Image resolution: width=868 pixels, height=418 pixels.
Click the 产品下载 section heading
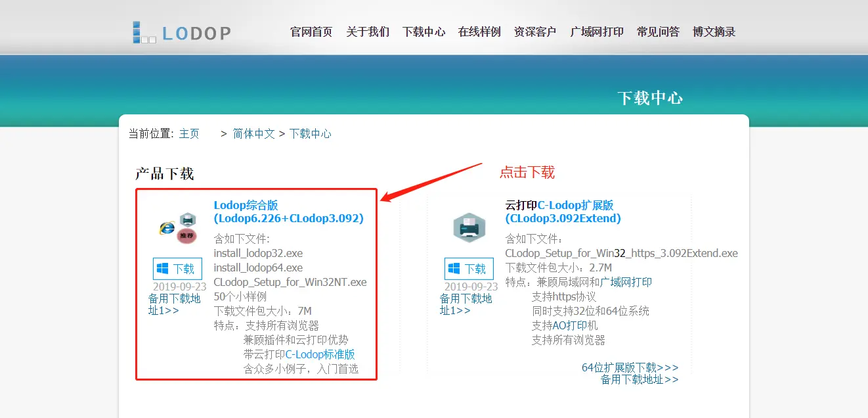(165, 174)
